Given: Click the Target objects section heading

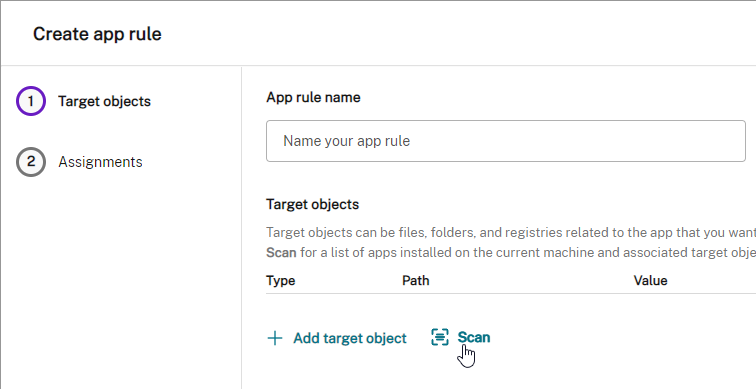Looking at the screenshot, I should pyautogui.click(x=312, y=204).
